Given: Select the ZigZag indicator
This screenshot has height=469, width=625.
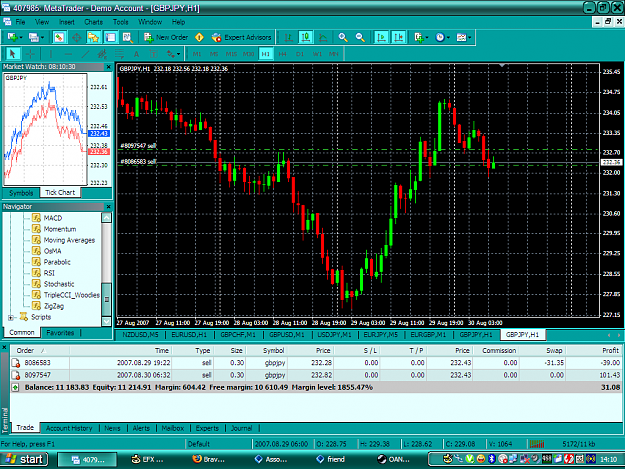Looking at the screenshot, I should click(53, 306).
